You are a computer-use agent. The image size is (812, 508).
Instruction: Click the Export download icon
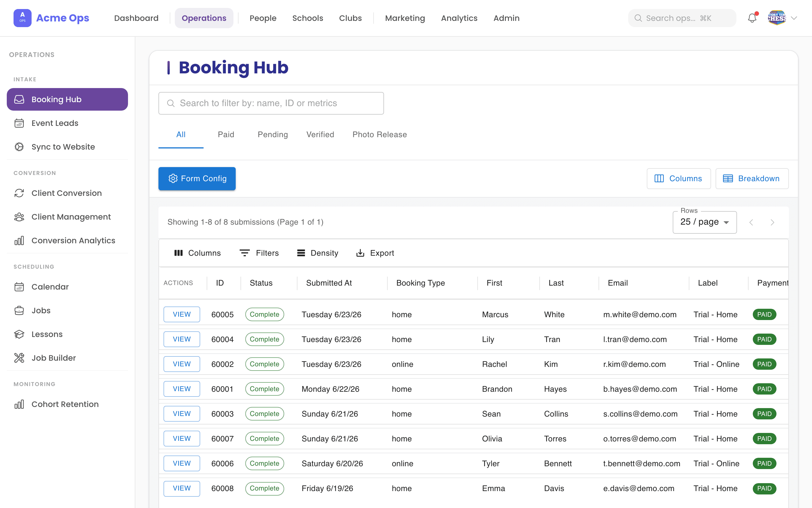tap(360, 253)
